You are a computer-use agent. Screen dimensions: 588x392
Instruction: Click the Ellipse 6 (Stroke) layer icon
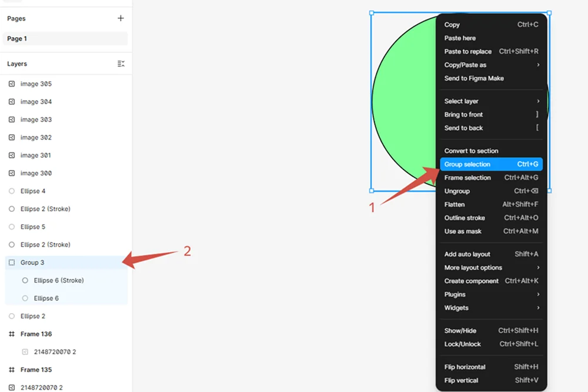tap(25, 281)
